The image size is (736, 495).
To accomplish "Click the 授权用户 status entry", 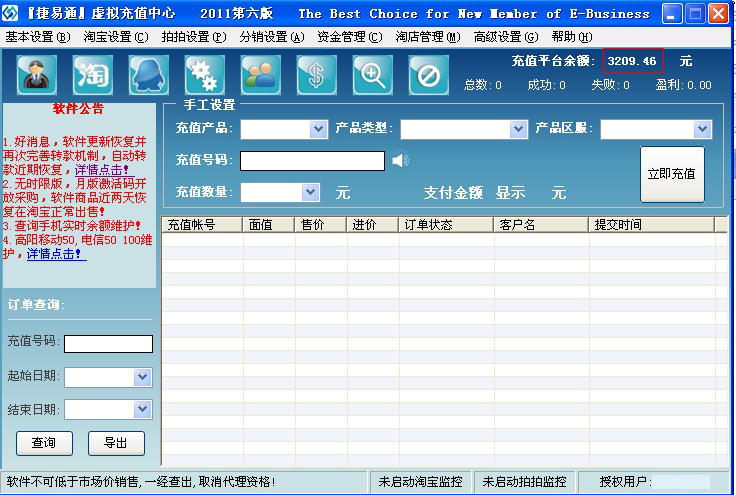I will click(654, 482).
